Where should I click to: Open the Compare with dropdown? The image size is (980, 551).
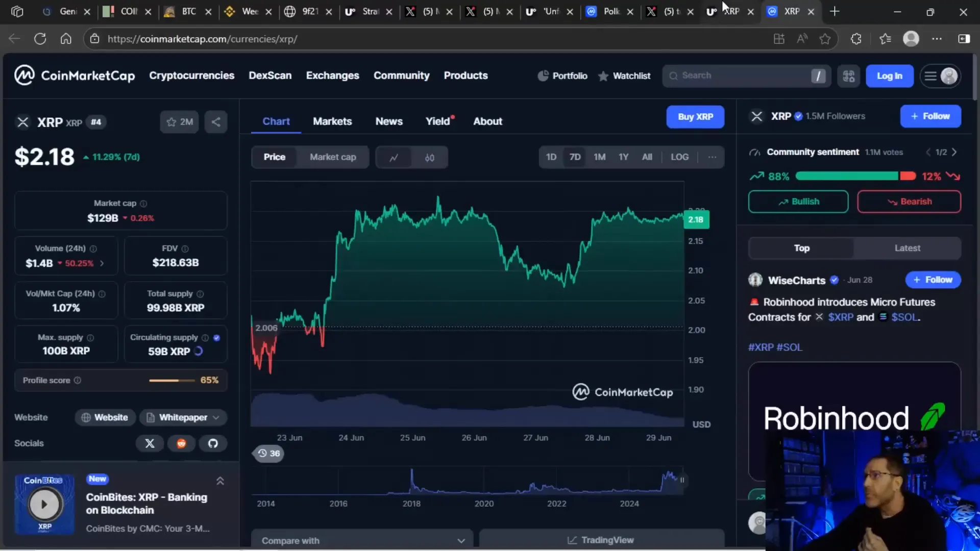click(362, 540)
